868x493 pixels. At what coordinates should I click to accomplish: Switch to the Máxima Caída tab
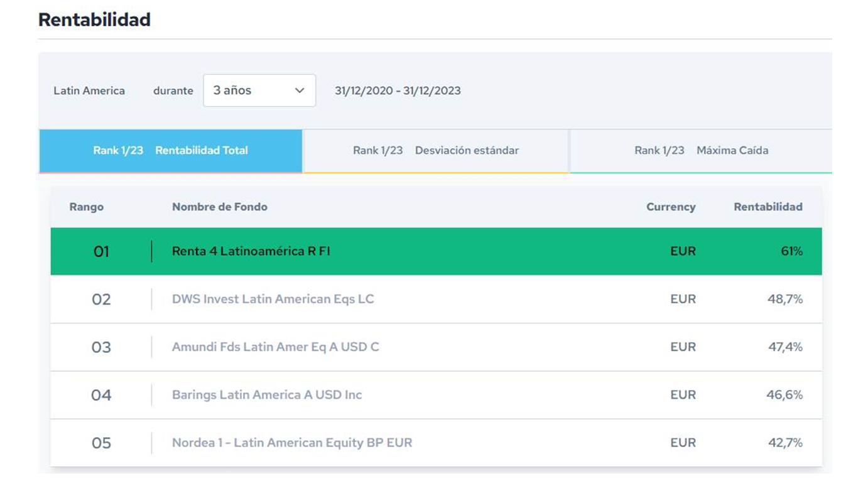pyautogui.click(x=701, y=151)
